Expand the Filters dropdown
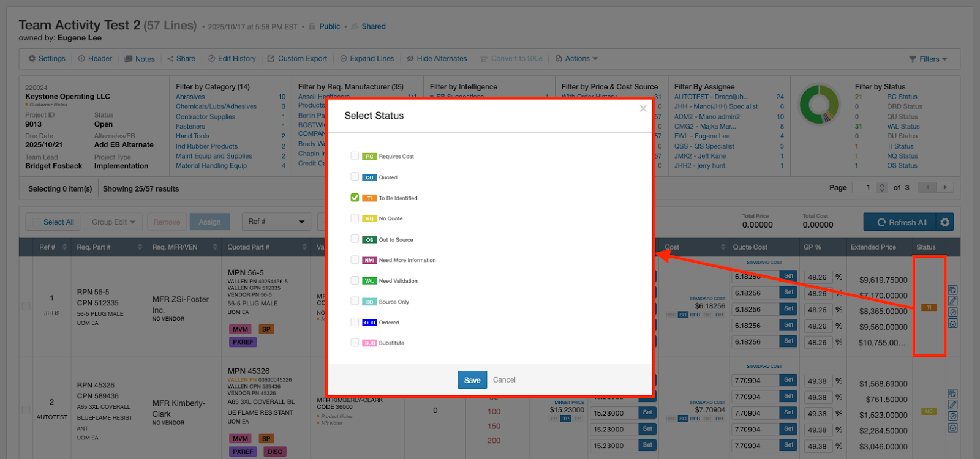The height and width of the screenshot is (459, 980). (928, 59)
